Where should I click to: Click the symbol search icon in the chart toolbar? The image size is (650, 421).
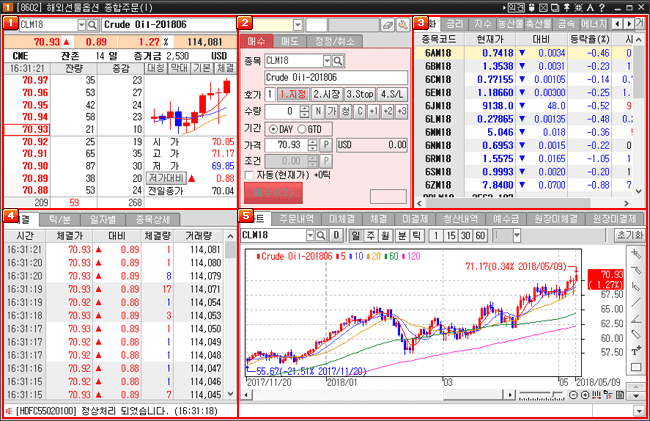322,234
